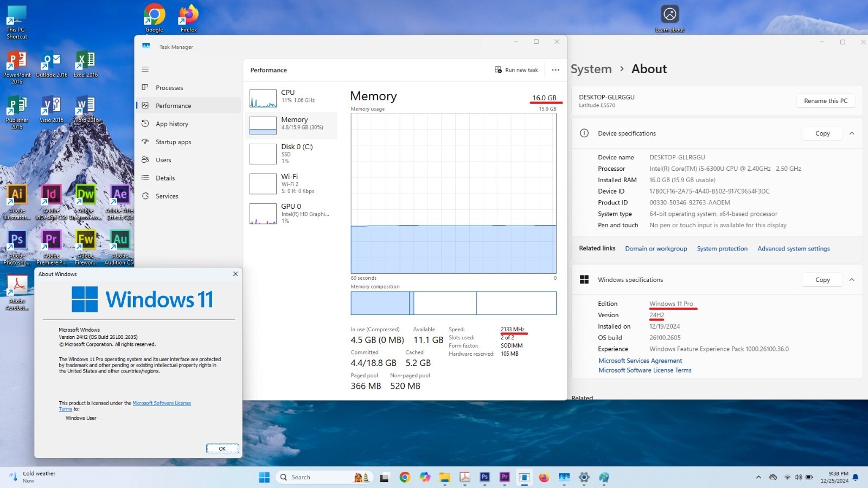The image size is (868, 488).
Task: Open Task Manager navigation hamburger menu
Action: click(145, 69)
